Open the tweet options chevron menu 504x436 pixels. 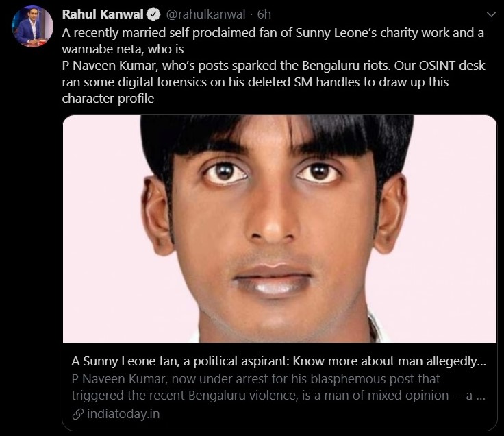[x=491, y=14]
